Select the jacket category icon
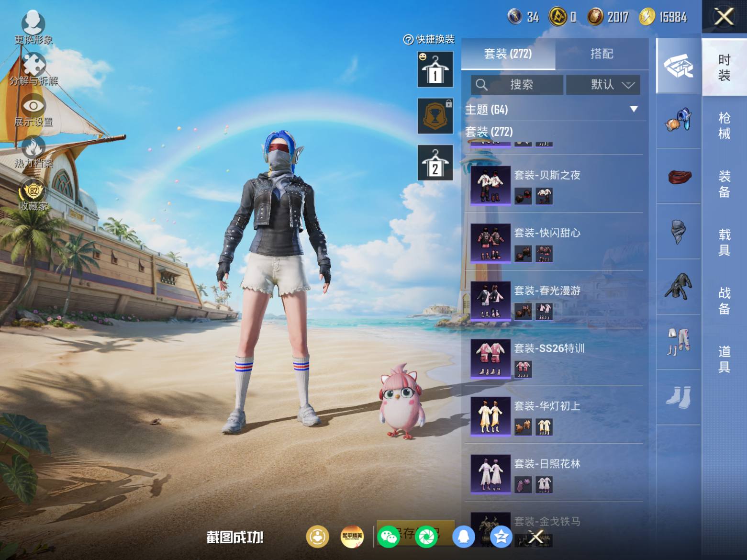This screenshot has height=560, width=747. pyautogui.click(x=678, y=287)
